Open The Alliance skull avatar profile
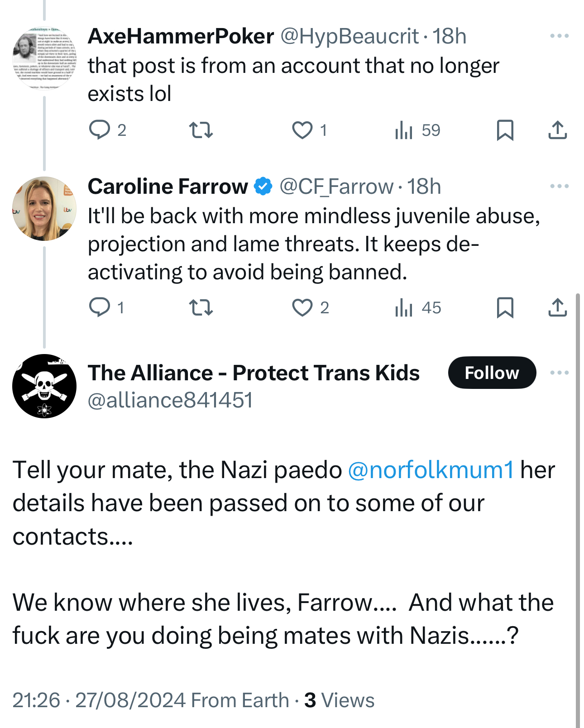 coord(44,386)
